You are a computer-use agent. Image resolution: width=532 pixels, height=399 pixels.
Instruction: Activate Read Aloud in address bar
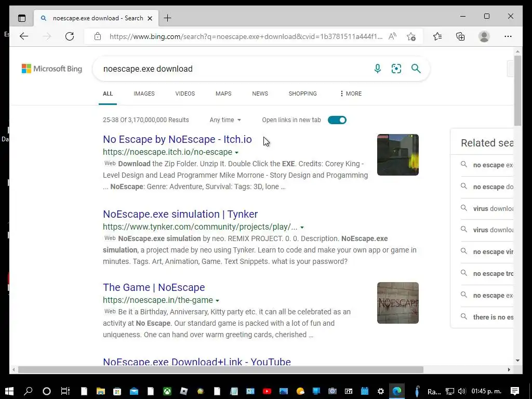pos(393,36)
